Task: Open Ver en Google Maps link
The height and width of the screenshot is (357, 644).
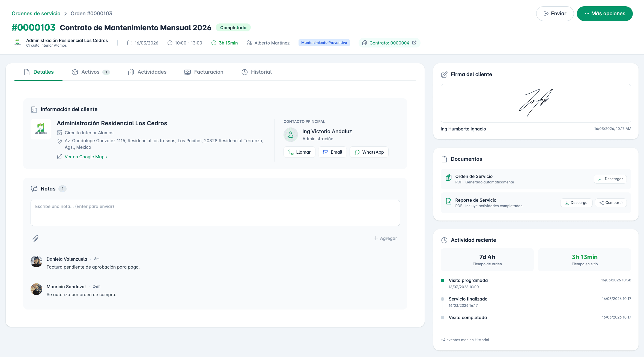Action: 85,157
